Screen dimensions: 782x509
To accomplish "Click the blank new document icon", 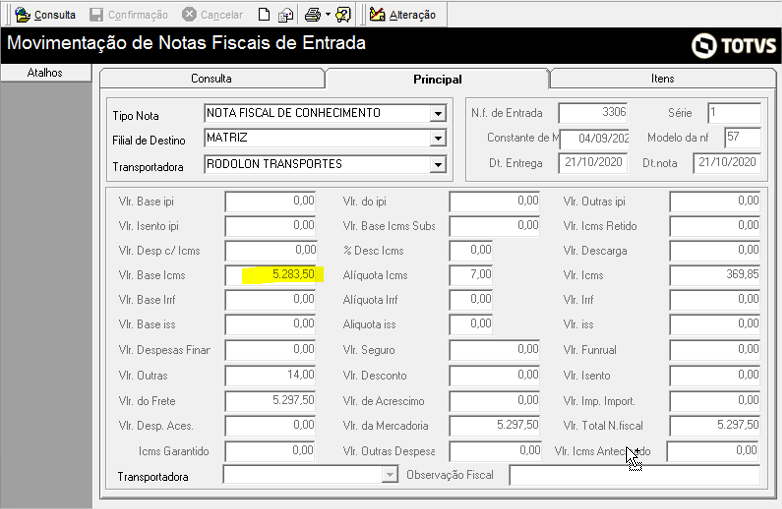I will (x=264, y=15).
